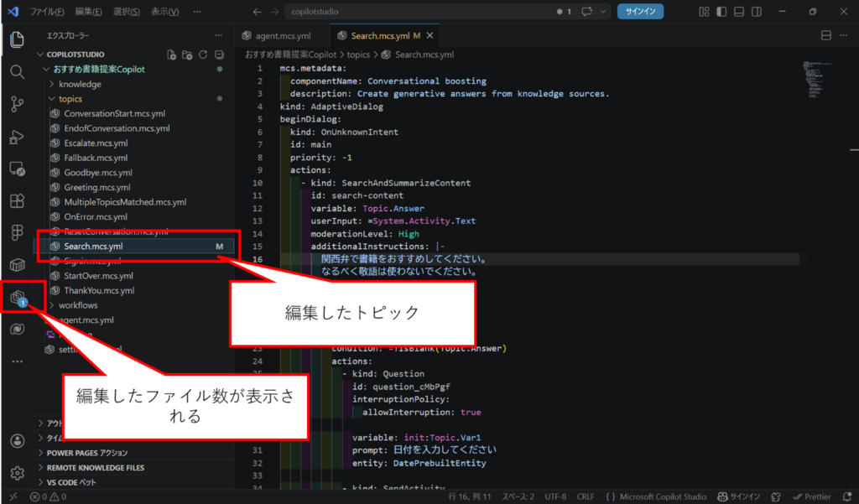Open the Search view in activity bar
Image resolution: width=859 pixels, height=504 pixels.
(x=17, y=71)
